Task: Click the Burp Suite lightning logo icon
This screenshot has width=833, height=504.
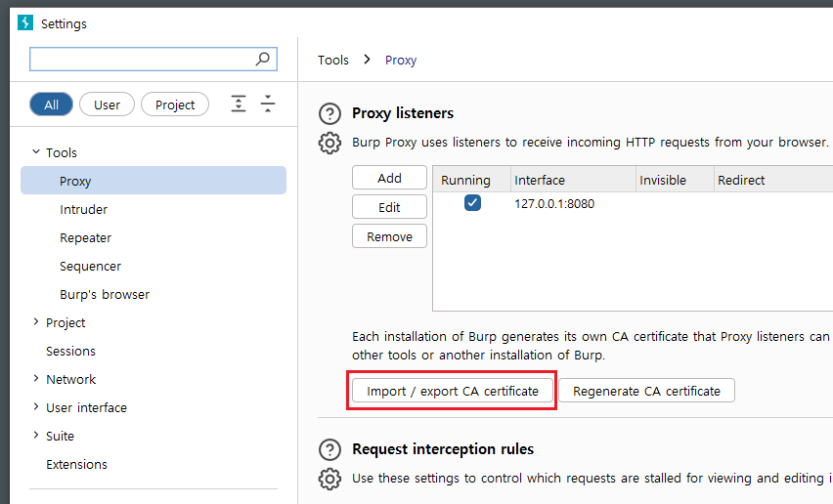Action: coord(25,22)
